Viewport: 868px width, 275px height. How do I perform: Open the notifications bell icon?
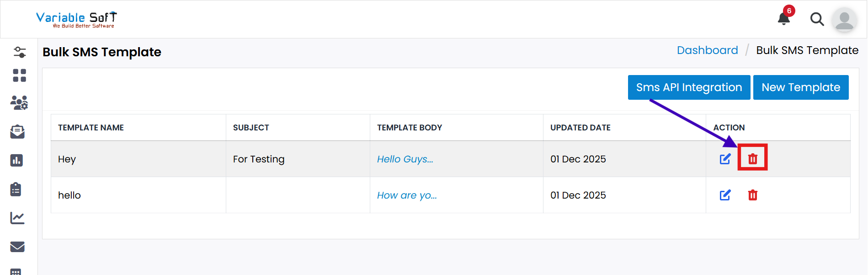coord(784,18)
